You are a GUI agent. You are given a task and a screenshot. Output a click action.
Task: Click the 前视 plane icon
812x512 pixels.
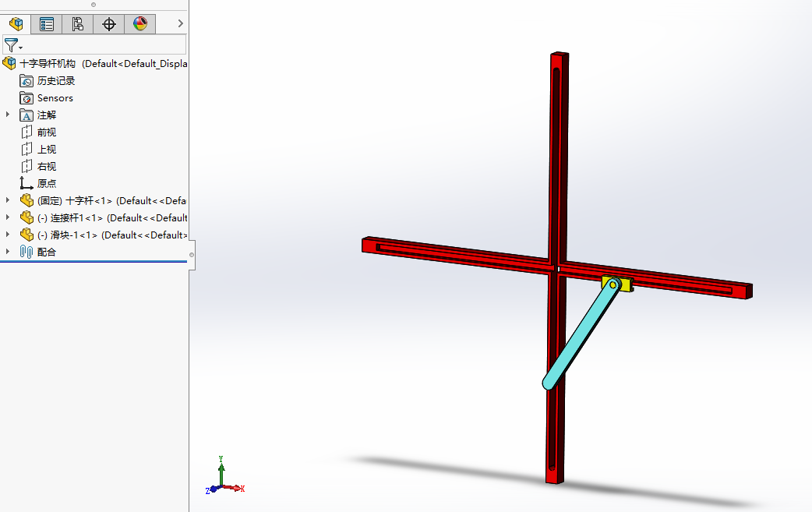(26, 132)
